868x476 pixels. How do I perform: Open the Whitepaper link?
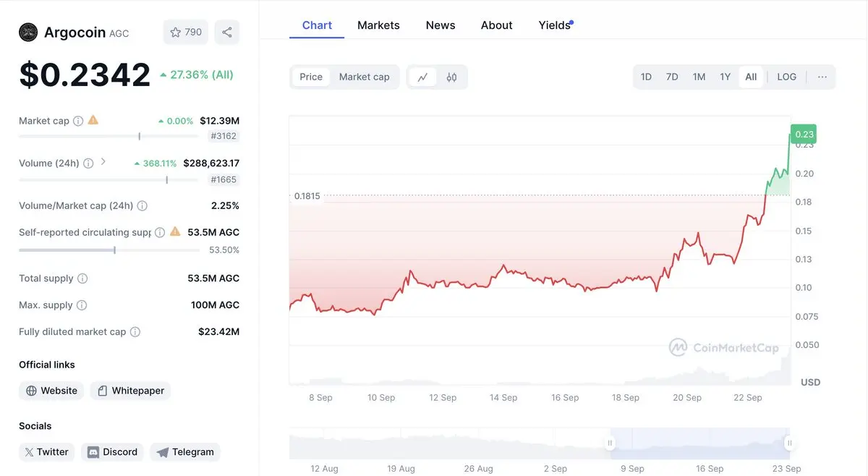pyautogui.click(x=130, y=391)
